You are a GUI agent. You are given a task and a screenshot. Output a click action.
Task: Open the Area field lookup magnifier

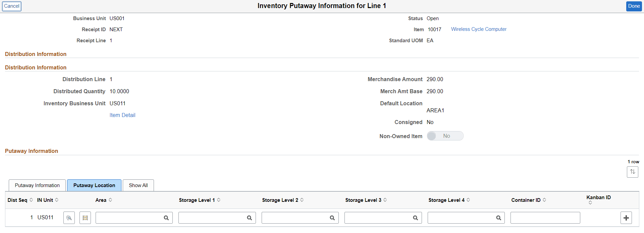166,218
